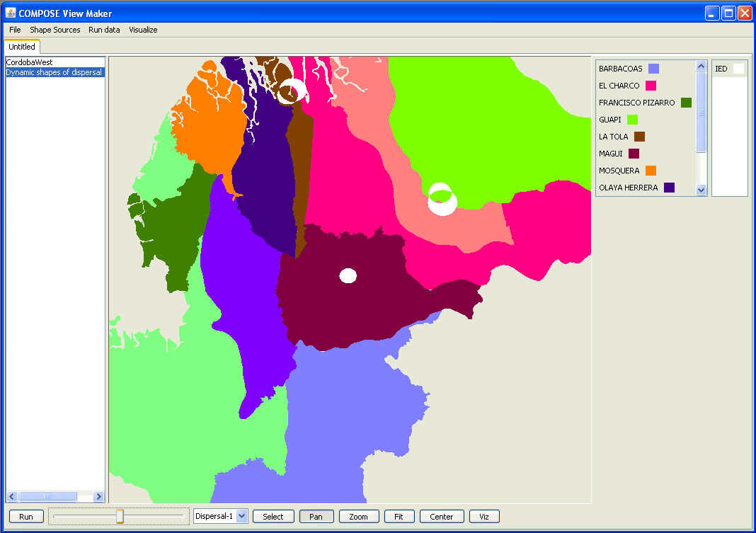
Task: Activate the Select tool button
Action: click(x=273, y=517)
